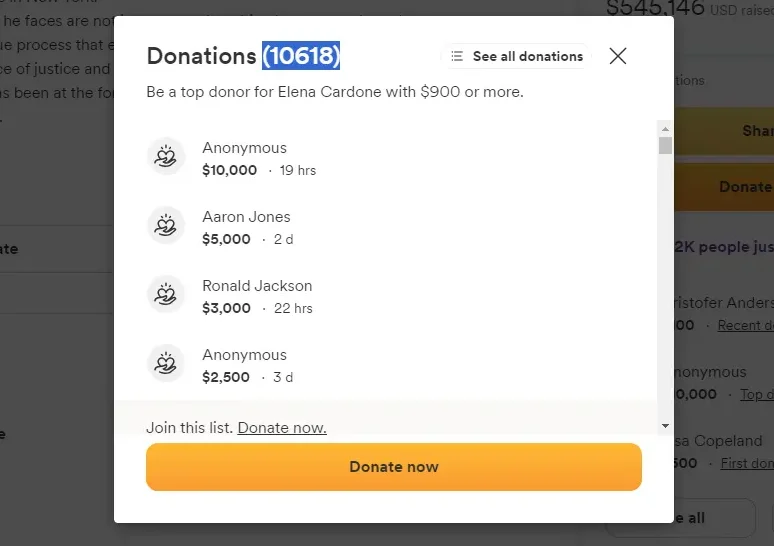Click Aaron Jones donor avatar icon
This screenshot has height=546, width=774.
(x=166, y=225)
